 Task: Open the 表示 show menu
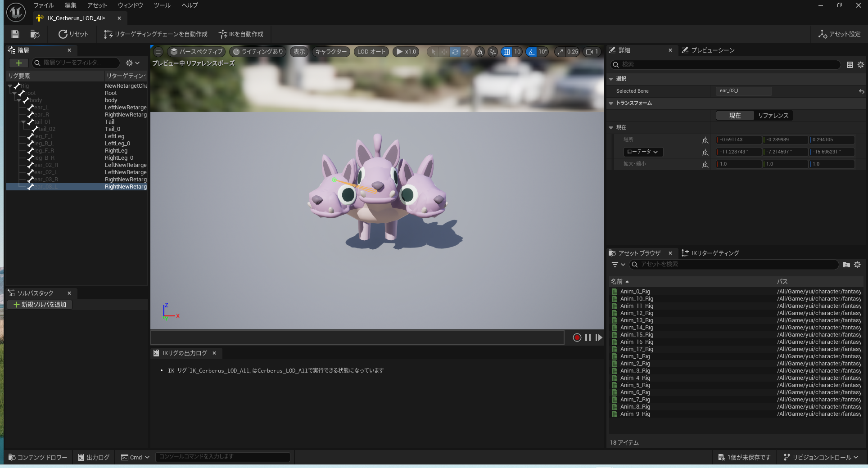pyautogui.click(x=299, y=52)
